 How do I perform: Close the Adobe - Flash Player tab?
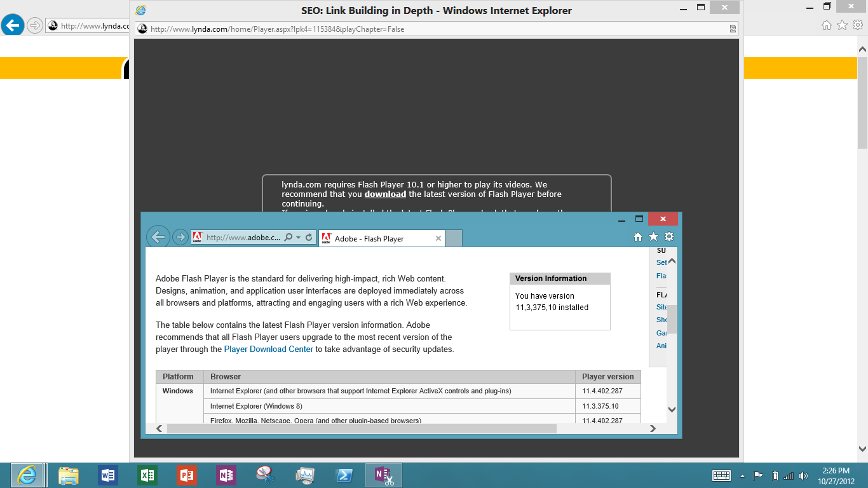pos(438,238)
